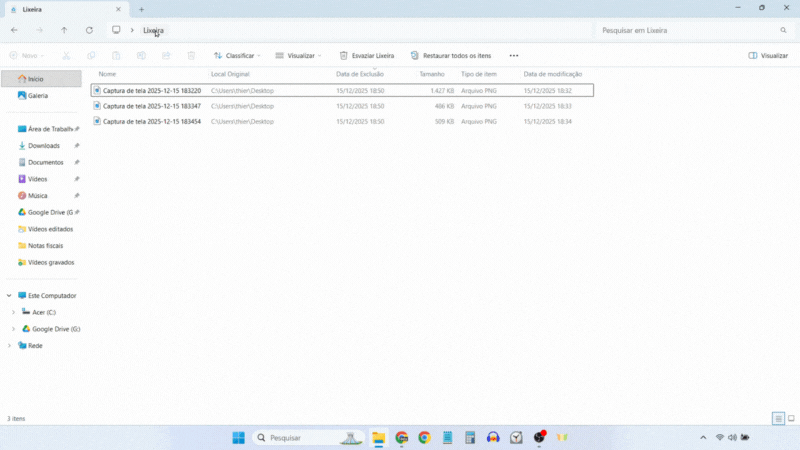Image resolution: width=800 pixels, height=450 pixels.
Task: Select the Lixeira window tab
Action: tap(60, 9)
